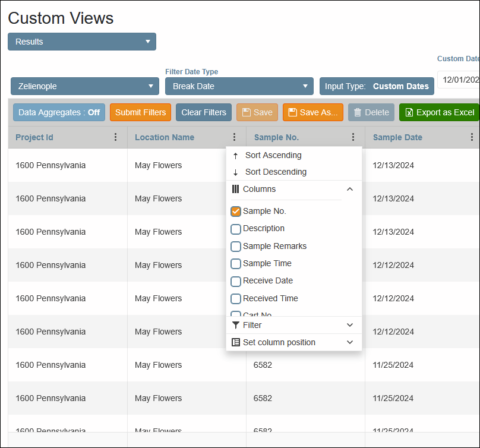Click Export as Excel button
The width and height of the screenshot is (480, 448).
click(439, 112)
